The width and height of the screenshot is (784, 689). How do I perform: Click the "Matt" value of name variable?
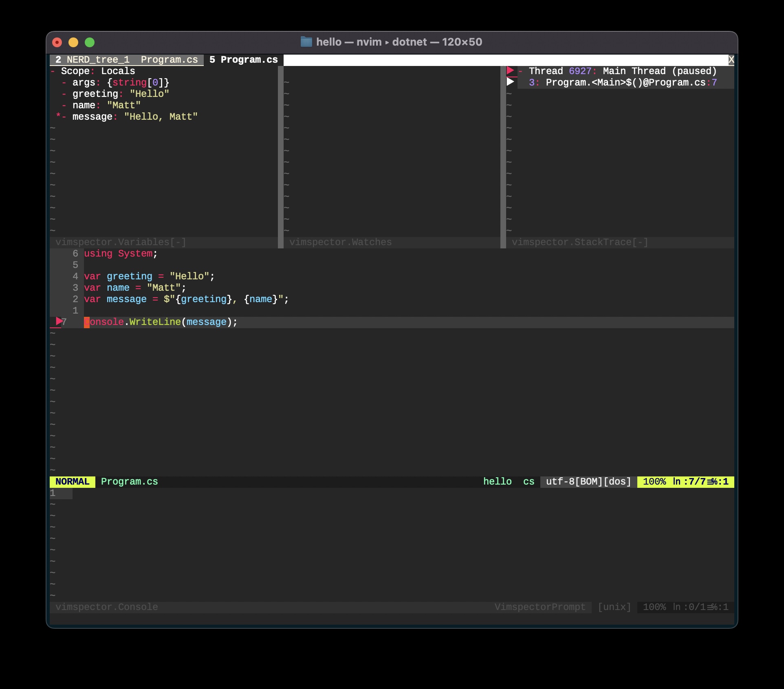(x=124, y=105)
